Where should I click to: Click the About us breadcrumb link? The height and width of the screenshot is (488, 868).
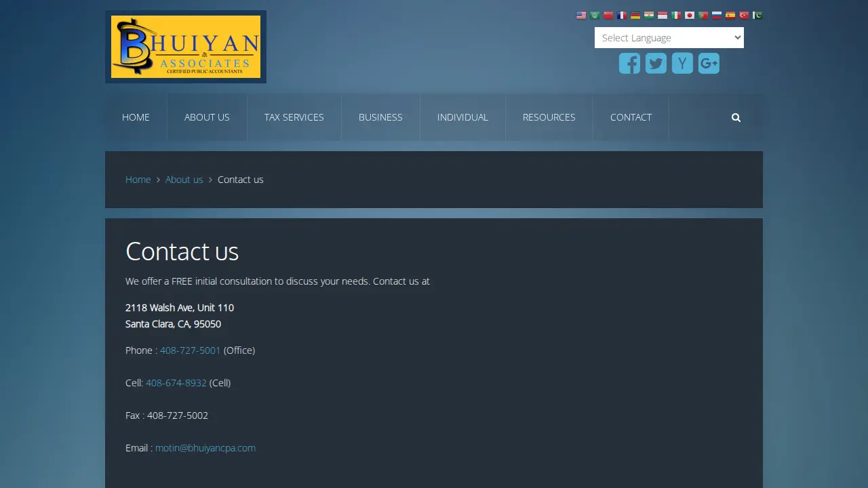click(184, 180)
